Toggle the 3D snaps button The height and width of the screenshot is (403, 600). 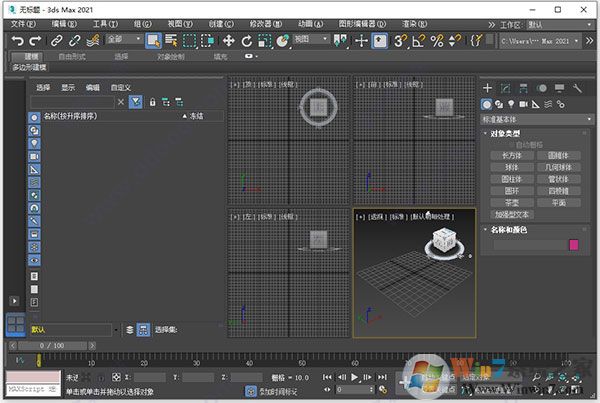coord(401,40)
